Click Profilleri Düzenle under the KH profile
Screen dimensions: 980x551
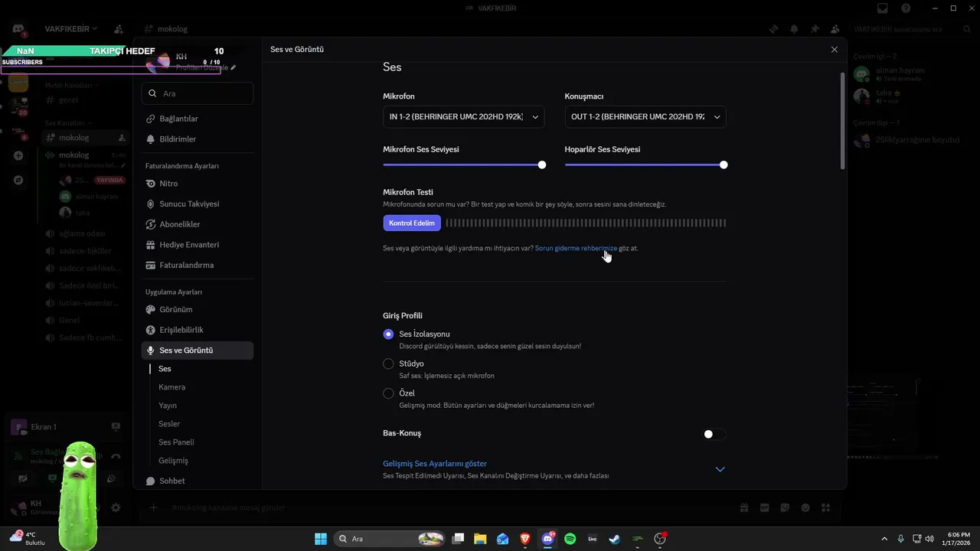206,67
